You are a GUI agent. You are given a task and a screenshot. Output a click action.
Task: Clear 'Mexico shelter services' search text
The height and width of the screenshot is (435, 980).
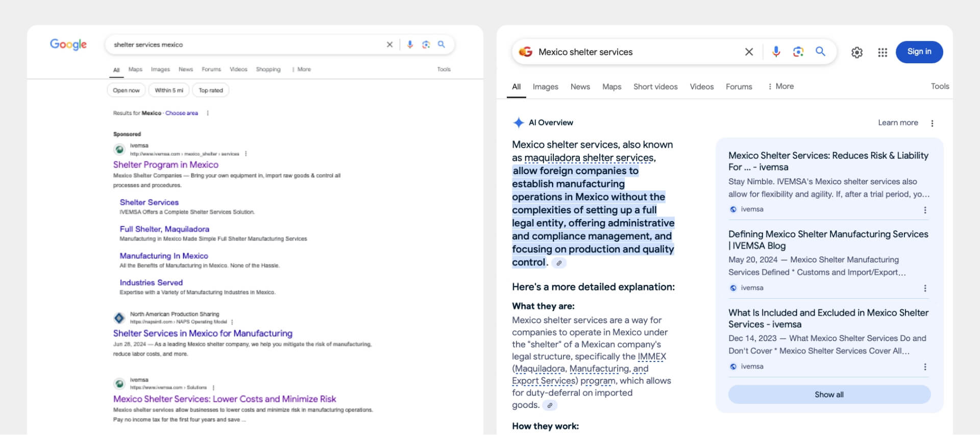point(749,52)
